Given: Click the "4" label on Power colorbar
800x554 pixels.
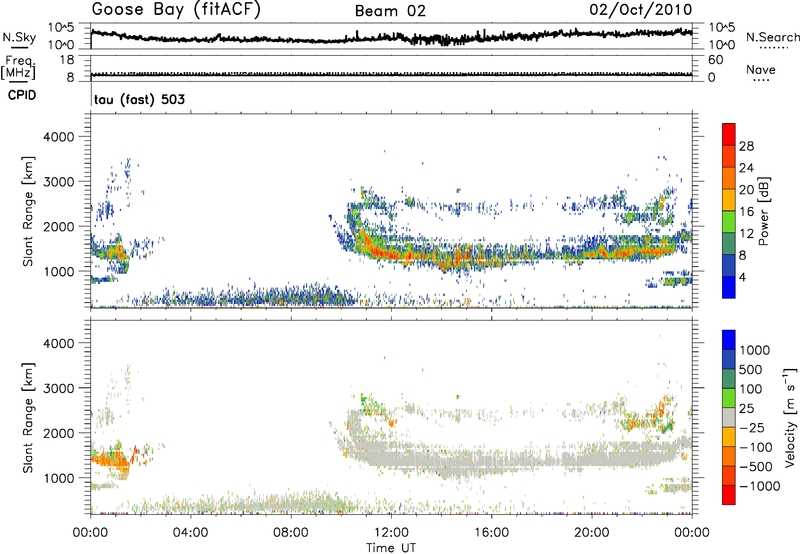Looking at the screenshot, I should click(x=742, y=277).
